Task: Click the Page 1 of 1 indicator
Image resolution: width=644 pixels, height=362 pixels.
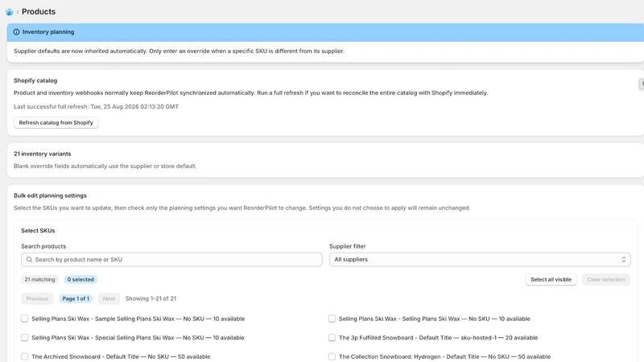Action: coord(76,298)
